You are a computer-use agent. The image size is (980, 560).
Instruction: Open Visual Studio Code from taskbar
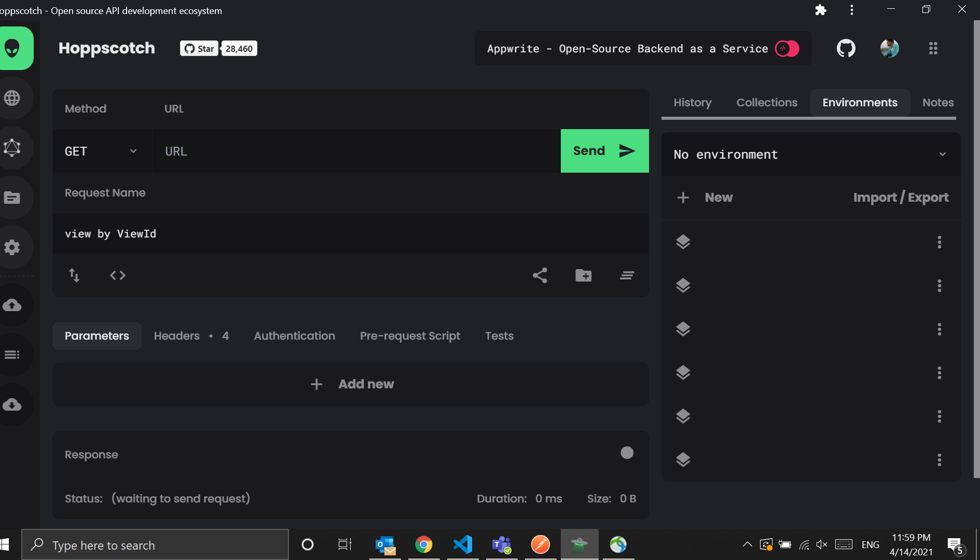coord(463,544)
